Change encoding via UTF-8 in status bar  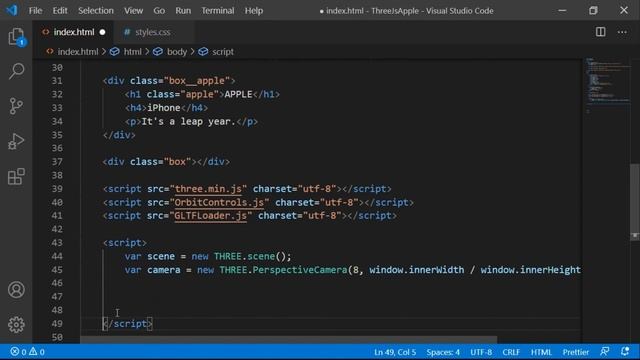(x=481, y=351)
